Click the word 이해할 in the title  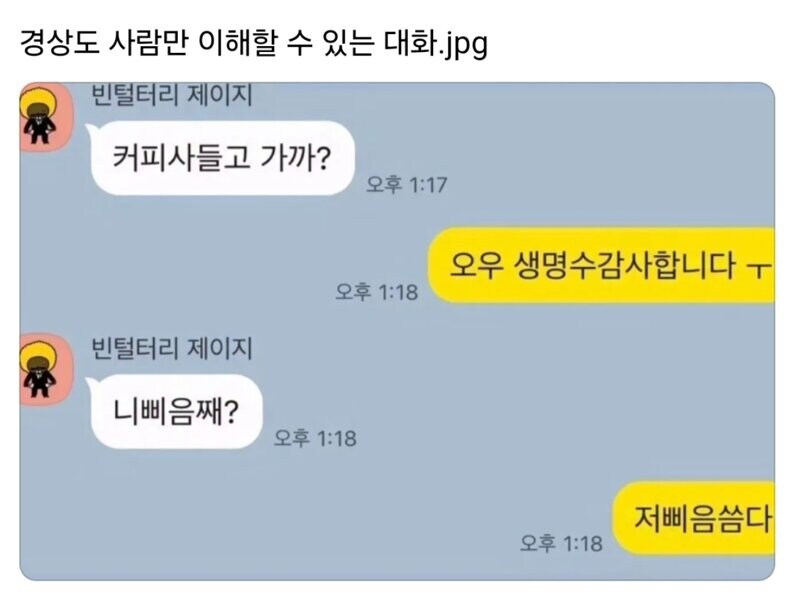tap(237, 43)
